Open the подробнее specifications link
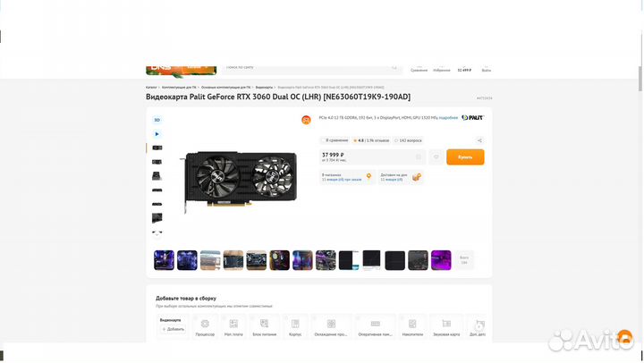This screenshot has width=644, height=363. coord(448,118)
